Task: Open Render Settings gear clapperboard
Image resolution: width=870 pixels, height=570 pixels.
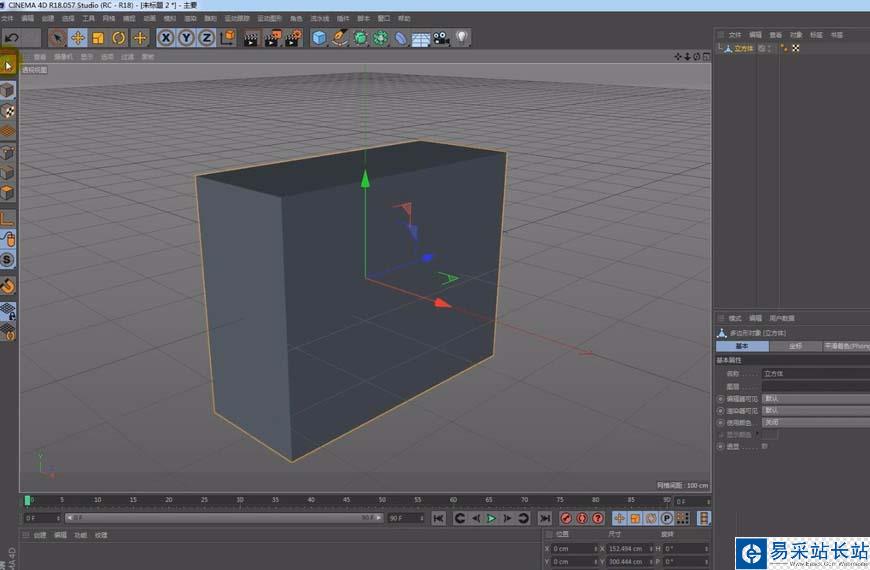Action: point(293,38)
